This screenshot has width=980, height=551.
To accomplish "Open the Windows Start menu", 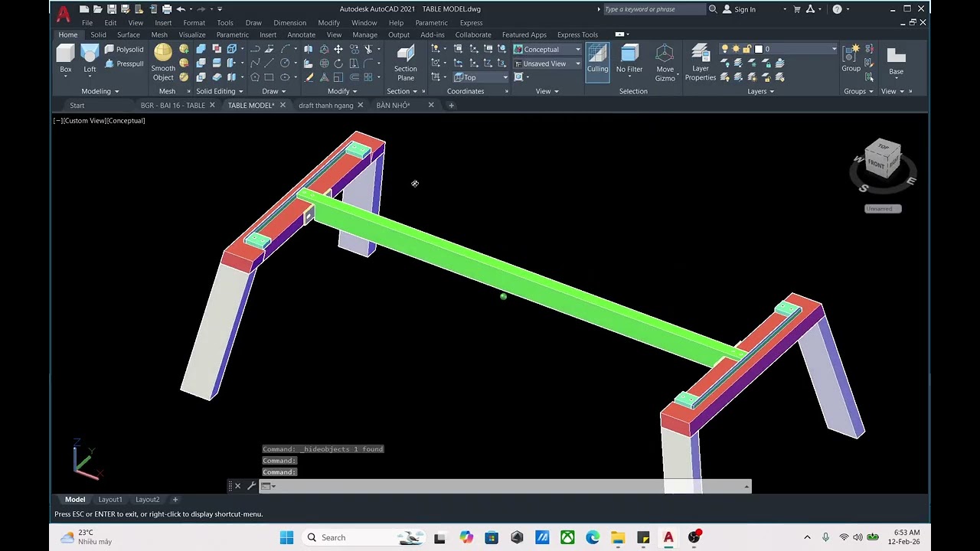I will (x=286, y=537).
